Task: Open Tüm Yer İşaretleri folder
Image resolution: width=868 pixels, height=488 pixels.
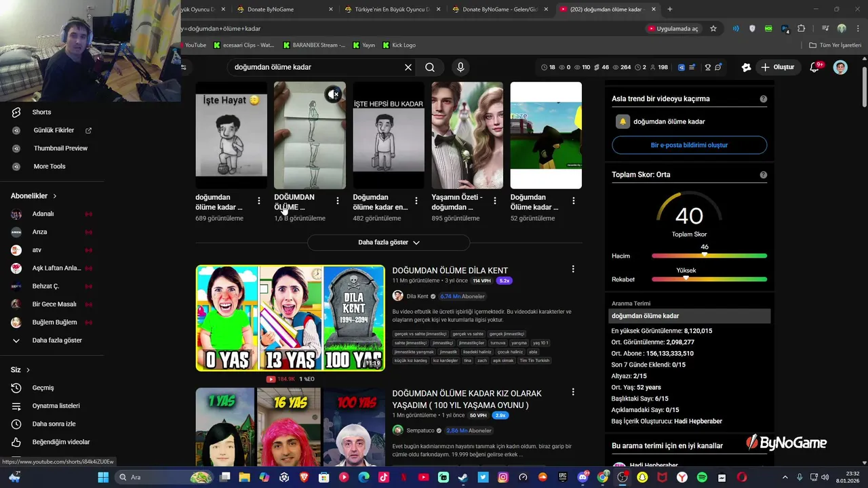Action: pyautogui.click(x=835, y=45)
